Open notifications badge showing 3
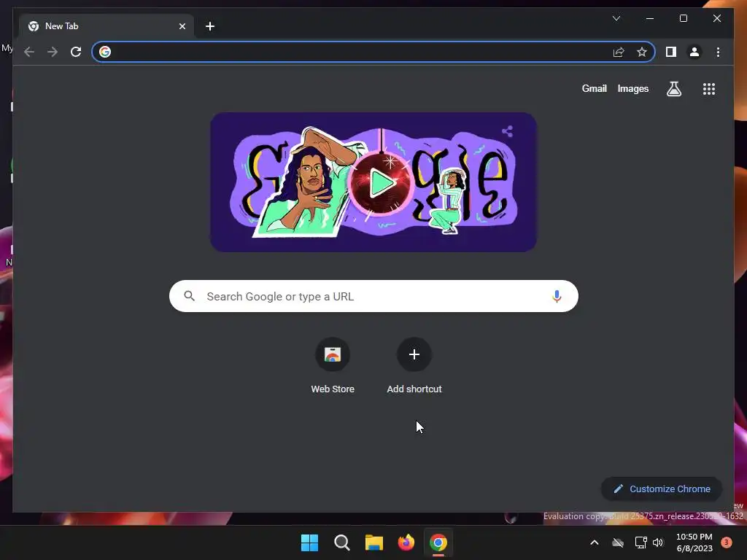The image size is (747, 560). coord(726,542)
